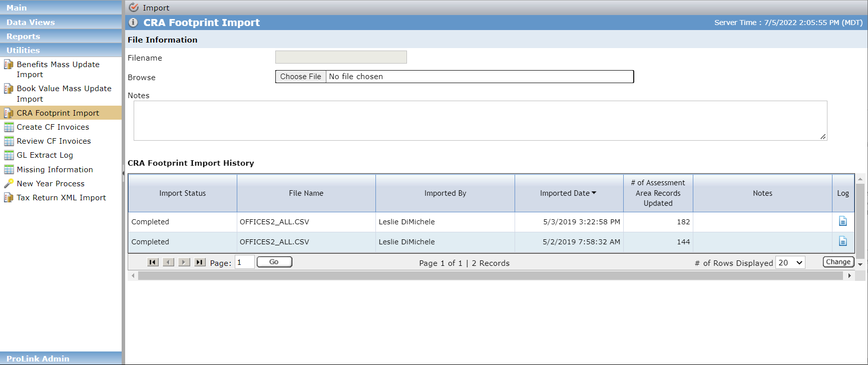Screen dimensions: 868x365
Task: Open the log for the 5/3/2019 import
Action: coord(843,221)
